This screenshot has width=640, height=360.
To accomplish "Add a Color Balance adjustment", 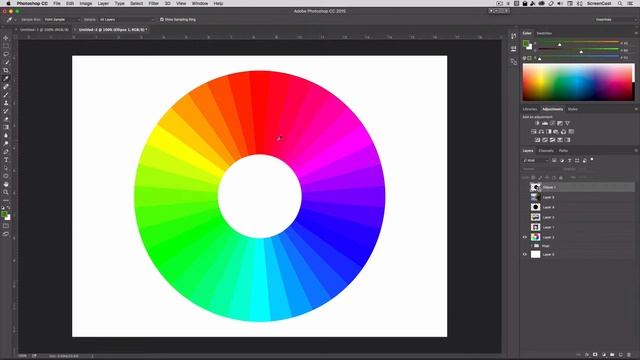I will (541, 132).
